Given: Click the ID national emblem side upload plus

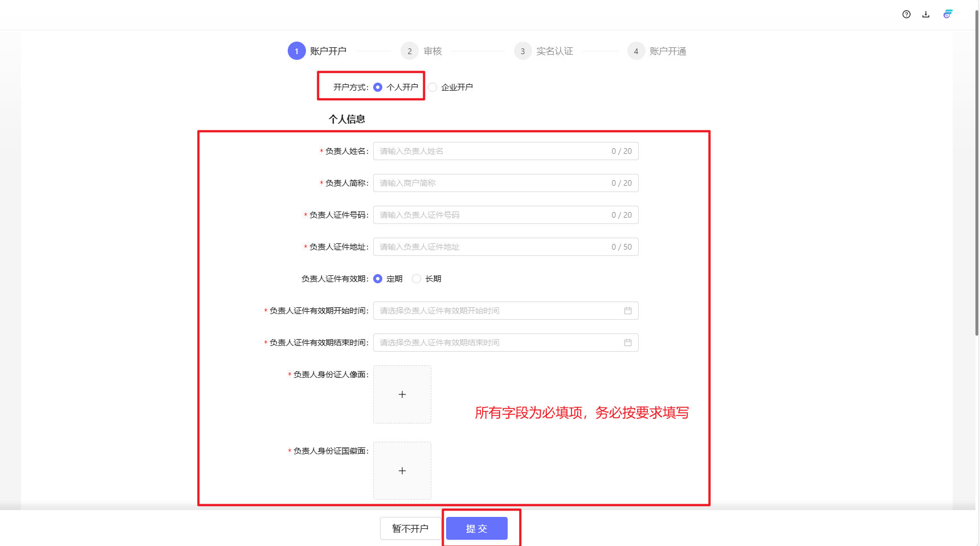Looking at the screenshot, I should 402,471.
